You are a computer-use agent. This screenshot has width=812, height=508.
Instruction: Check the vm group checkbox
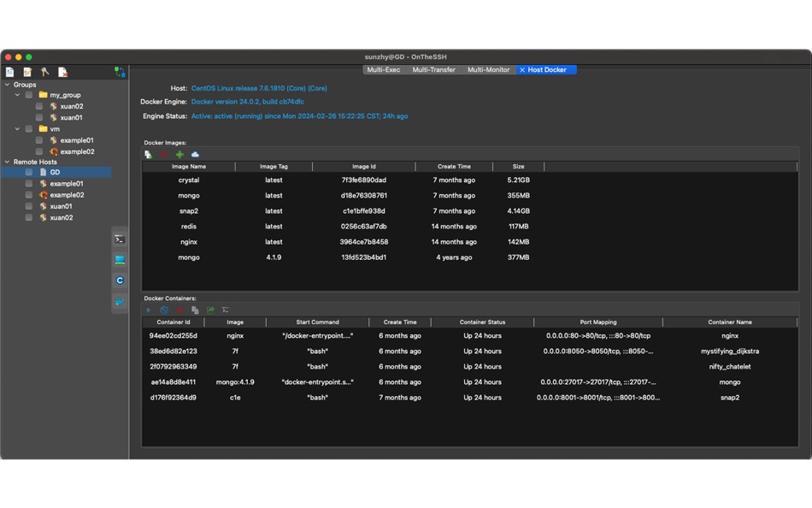tap(29, 128)
